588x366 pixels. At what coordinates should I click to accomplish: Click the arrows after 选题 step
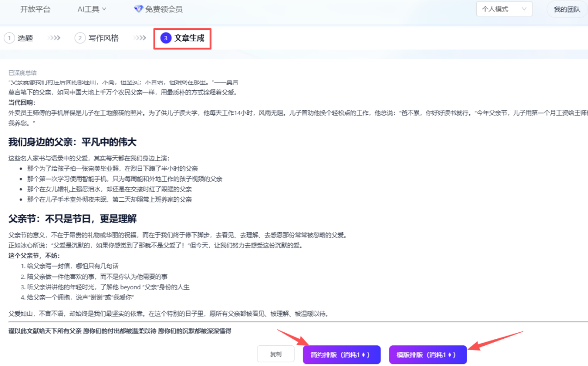click(54, 38)
